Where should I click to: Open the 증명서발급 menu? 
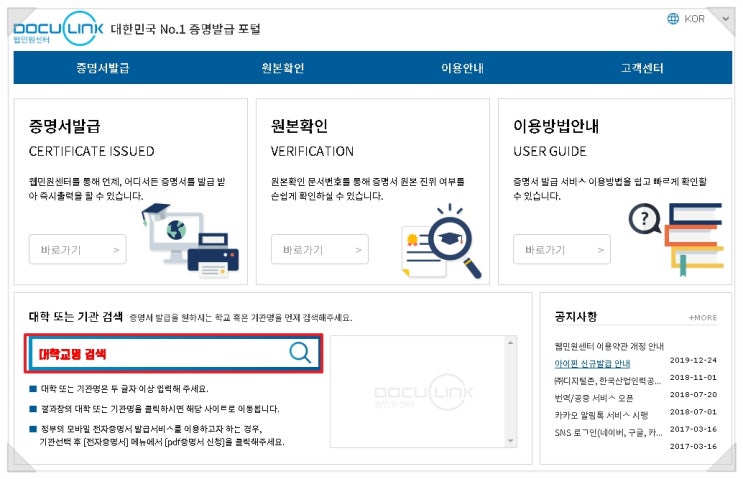[103, 68]
